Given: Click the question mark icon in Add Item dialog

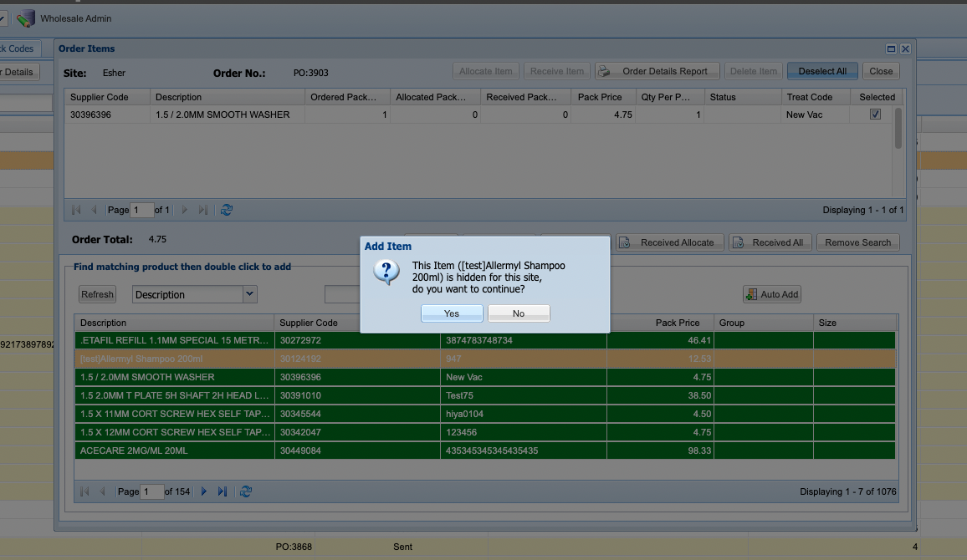Looking at the screenshot, I should pyautogui.click(x=386, y=272).
